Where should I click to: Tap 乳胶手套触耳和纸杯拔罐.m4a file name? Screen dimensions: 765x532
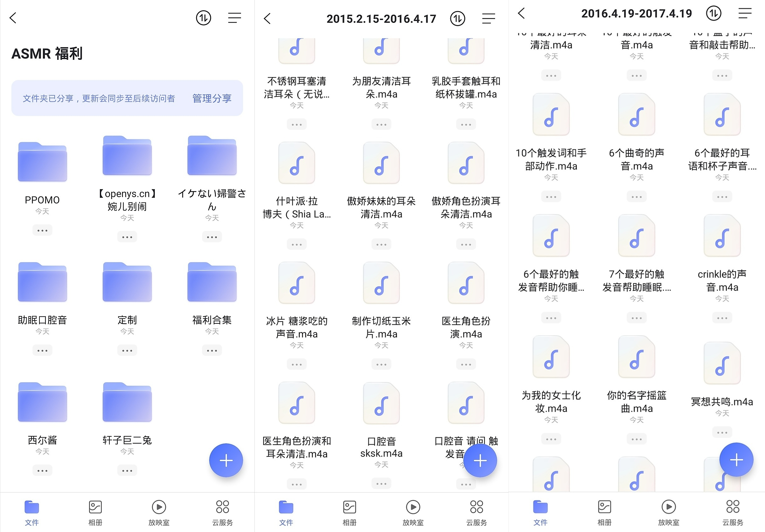pyautogui.click(x=466, y=88)
